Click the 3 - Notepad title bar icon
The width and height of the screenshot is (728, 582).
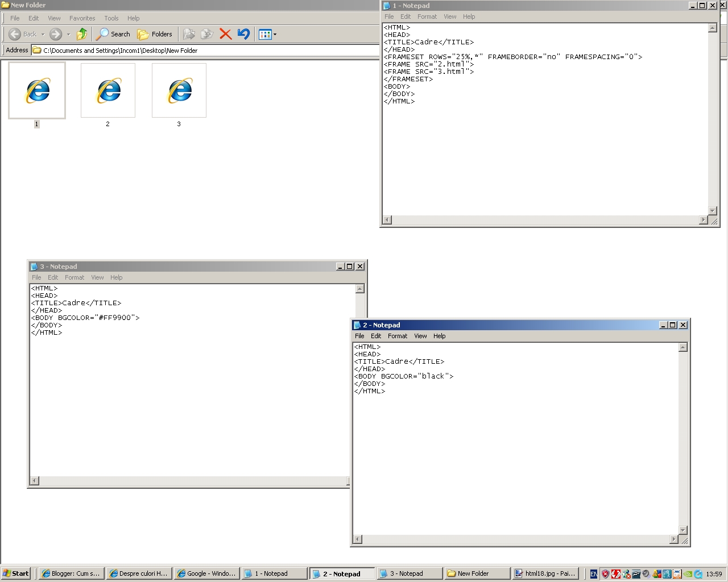(34, 267)
